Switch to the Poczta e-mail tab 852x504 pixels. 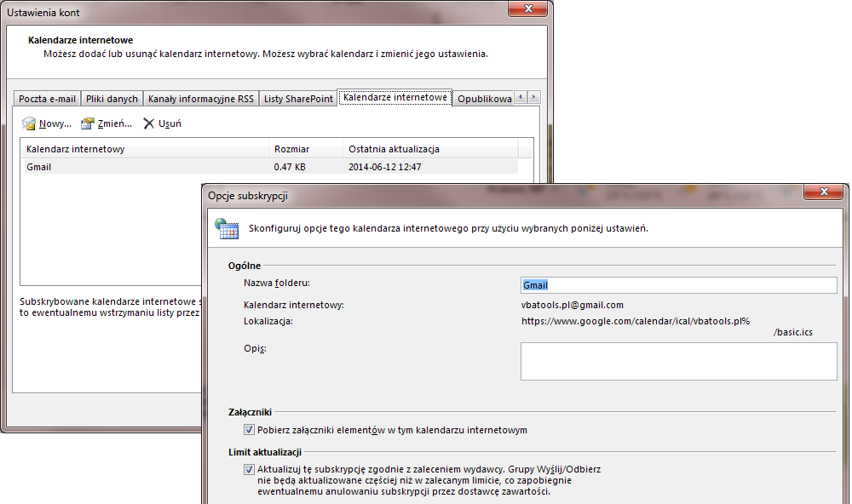point(47,99)
